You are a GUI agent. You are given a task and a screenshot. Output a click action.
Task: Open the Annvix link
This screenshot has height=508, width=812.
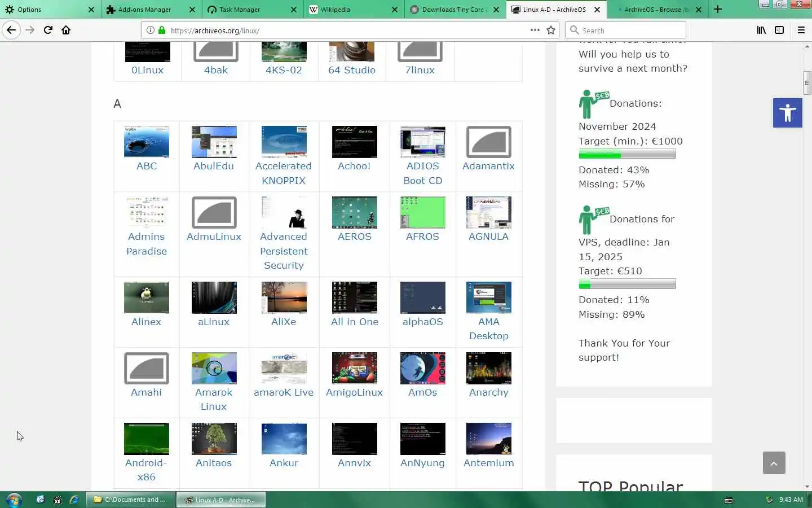[354, 463]
